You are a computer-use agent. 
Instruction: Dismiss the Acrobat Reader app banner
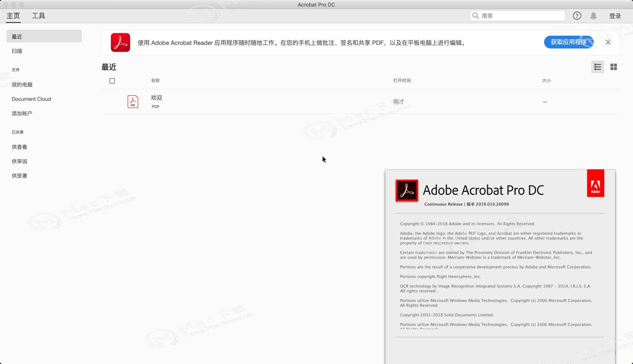click(x=608, y=42)
